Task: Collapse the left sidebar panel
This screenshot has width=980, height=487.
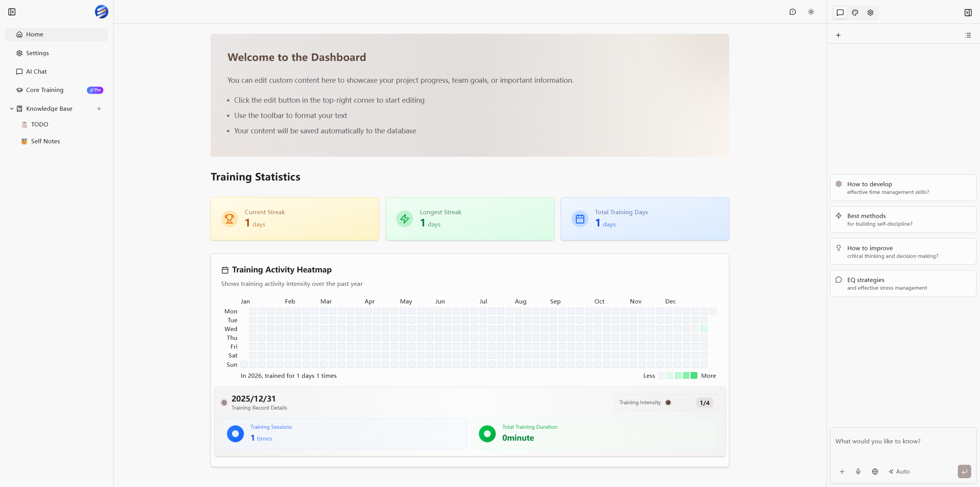Action: (x=11, y=12)
